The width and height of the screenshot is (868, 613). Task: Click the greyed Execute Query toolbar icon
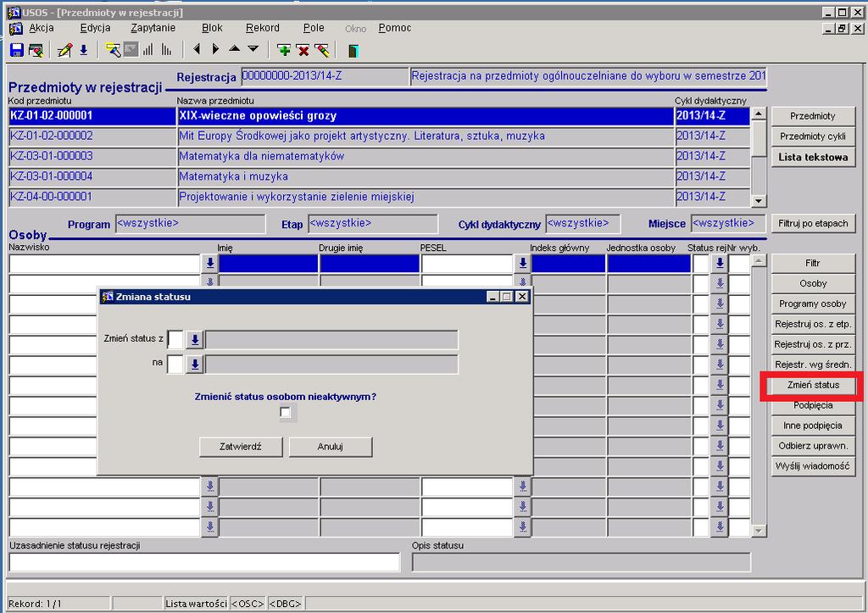point(131,50)
